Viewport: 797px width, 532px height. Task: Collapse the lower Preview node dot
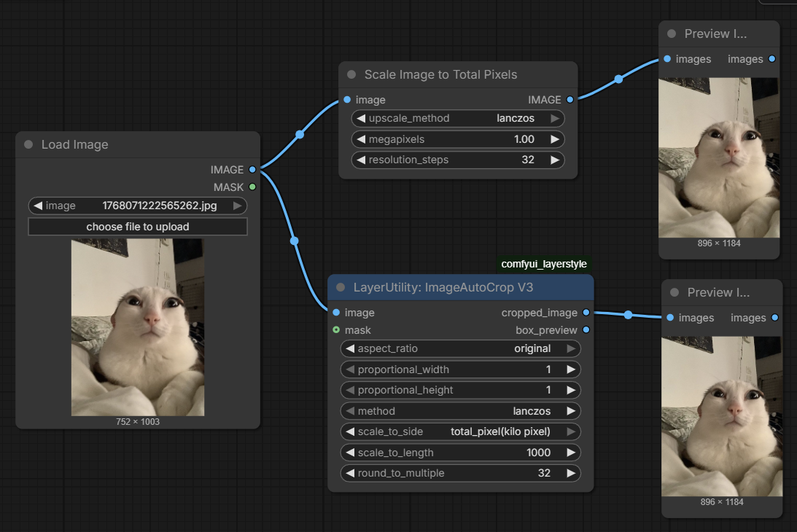[x=674, y=293]
